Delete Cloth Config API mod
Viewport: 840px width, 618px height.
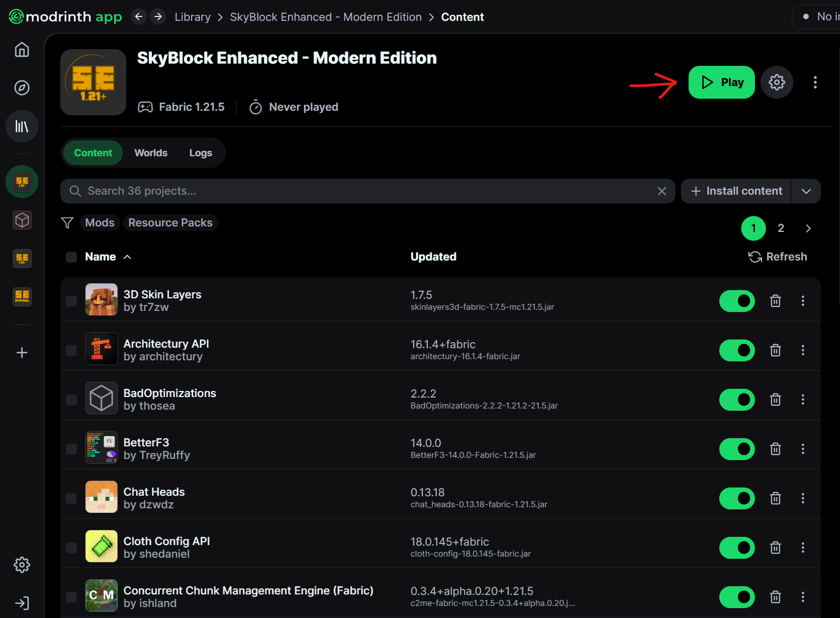(x=775, y=547)
